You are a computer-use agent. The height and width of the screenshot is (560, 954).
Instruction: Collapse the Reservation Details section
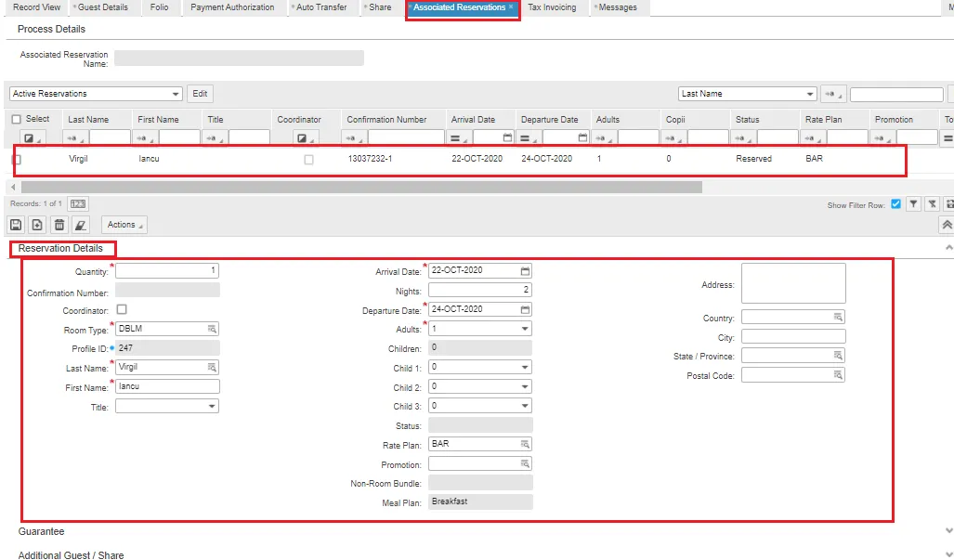coord(947,248)
